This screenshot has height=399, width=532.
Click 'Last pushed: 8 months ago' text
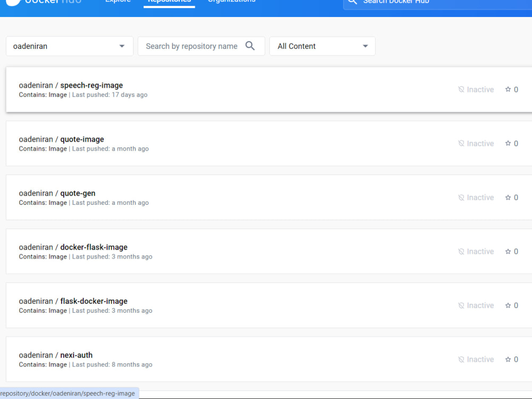(112, 364)
